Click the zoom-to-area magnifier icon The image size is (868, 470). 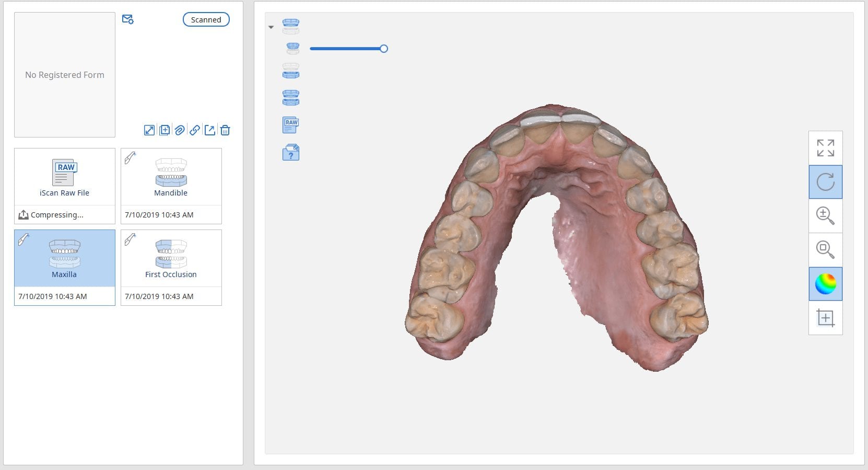pyautogui.click(x=825, y=249)
